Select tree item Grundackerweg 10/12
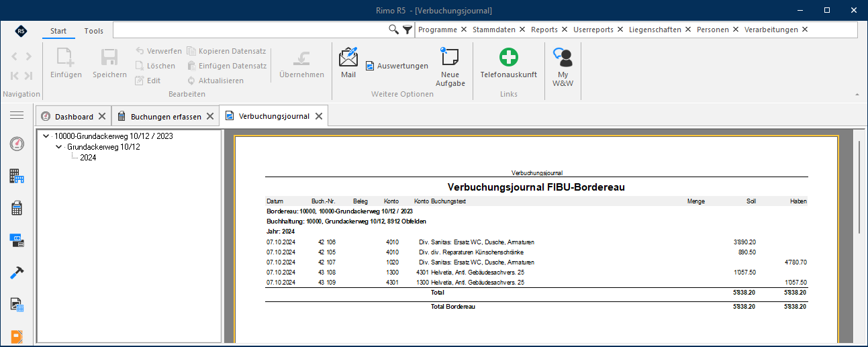This screenshot has width=868, height=347. pyautogui.click(x=103, y=147)
